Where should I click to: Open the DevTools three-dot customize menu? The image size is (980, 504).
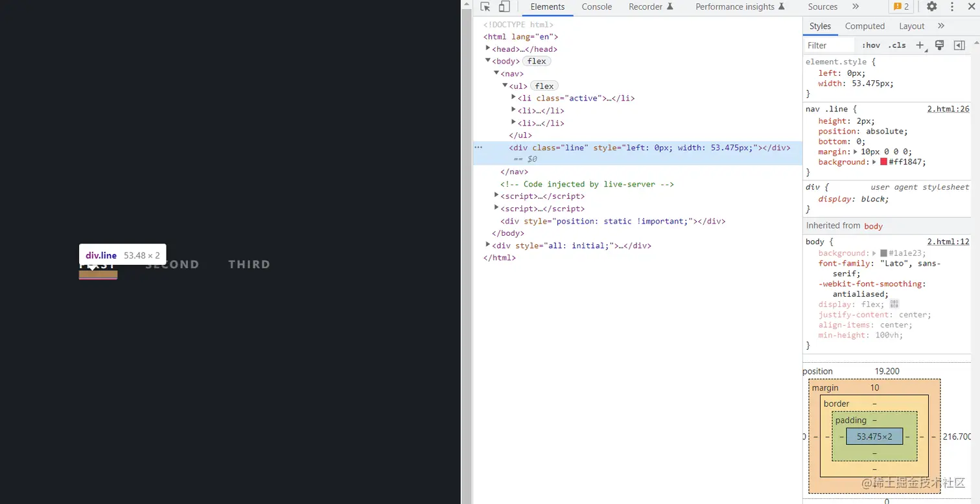(x=952, y=6)
